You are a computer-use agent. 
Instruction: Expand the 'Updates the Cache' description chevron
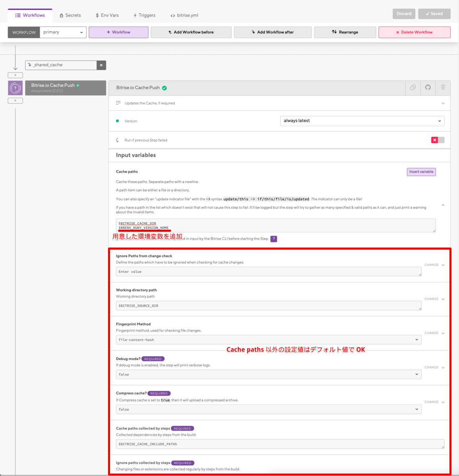pyautogui.click(x=443, y=103)
